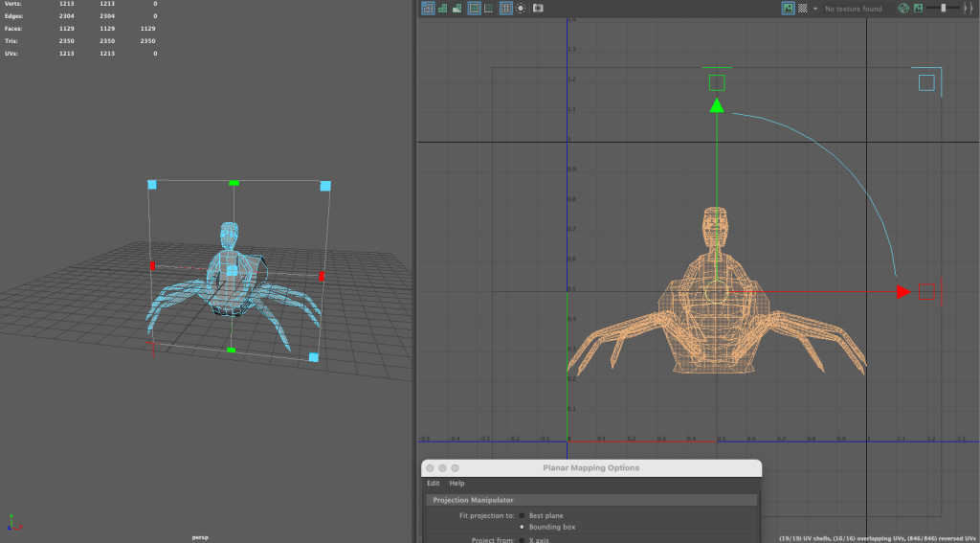The width and height of the screenshot is (980, 543).
Task: Click red square scale handle in UV editor
Action: coord(926,291)
